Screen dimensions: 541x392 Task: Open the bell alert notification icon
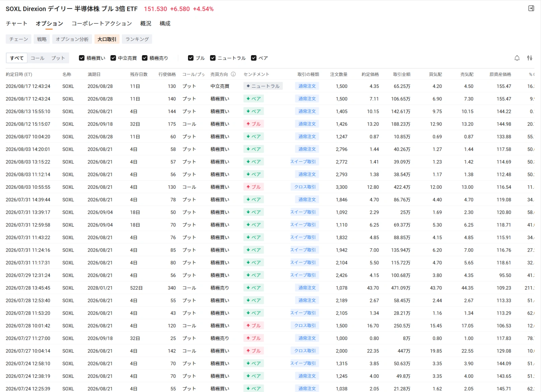pyautogui.click(x=517, y=58)
